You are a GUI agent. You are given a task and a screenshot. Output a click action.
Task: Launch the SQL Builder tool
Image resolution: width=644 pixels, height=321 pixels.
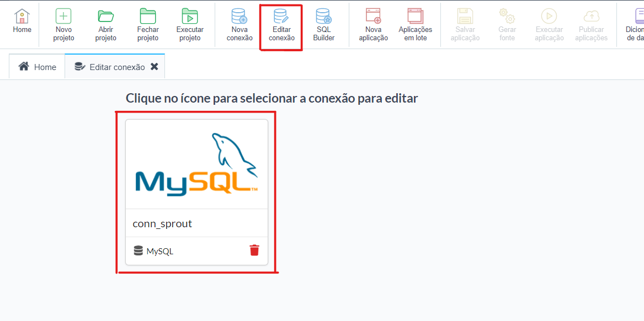tap(323, 17)
